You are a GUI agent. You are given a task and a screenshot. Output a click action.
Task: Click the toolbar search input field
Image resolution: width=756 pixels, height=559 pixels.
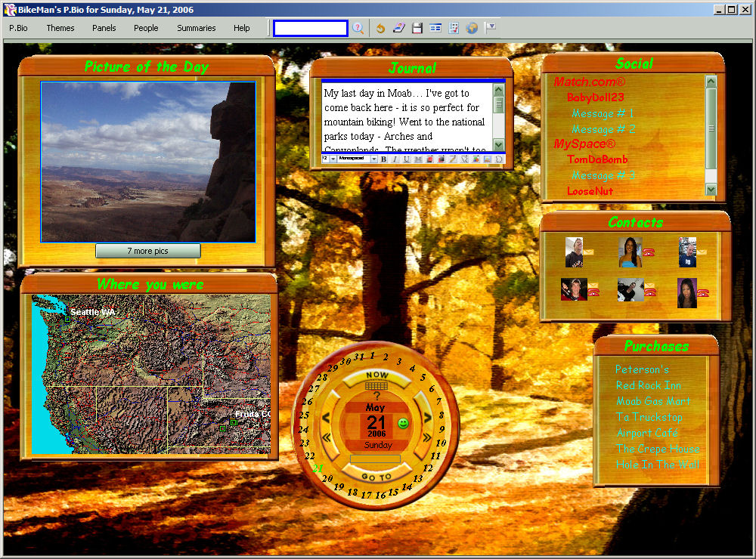pyautogui.click(x=310, y=28)
